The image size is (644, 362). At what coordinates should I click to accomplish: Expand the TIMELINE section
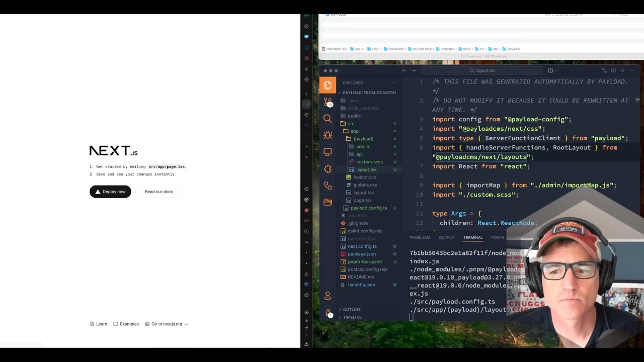point(352,317)
